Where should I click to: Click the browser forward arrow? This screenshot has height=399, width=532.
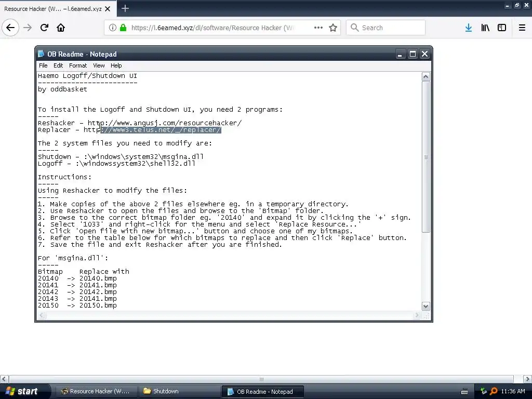(28, 28)
